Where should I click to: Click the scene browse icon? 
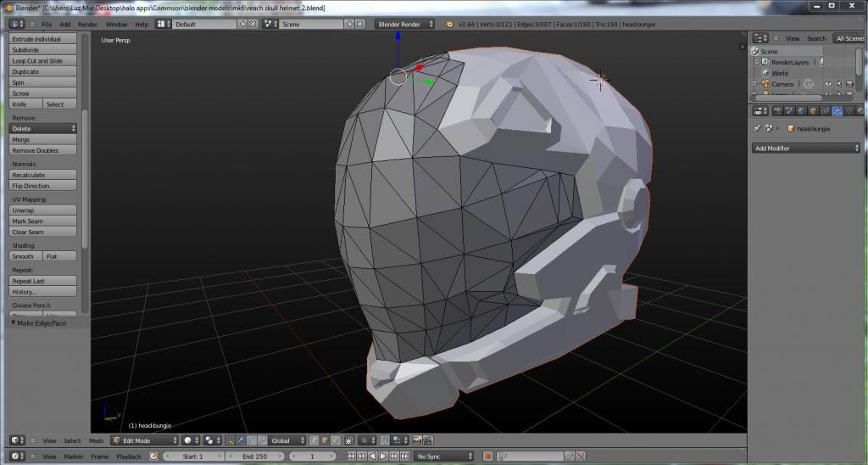[x=270, y=25]
